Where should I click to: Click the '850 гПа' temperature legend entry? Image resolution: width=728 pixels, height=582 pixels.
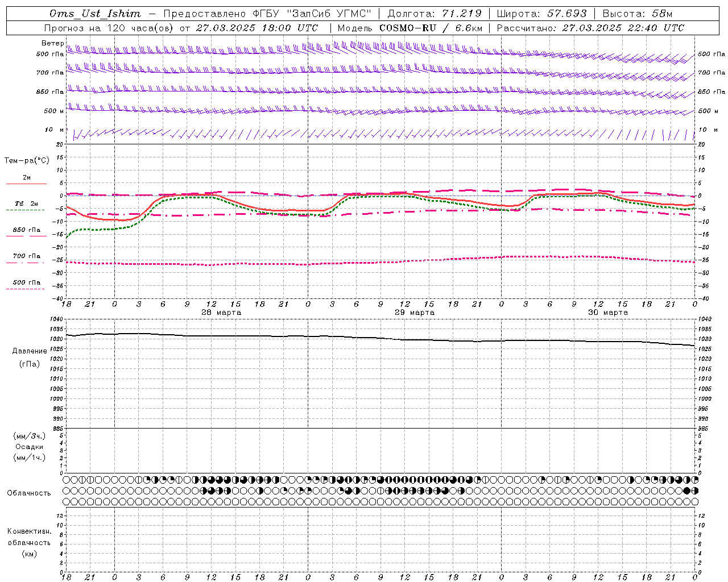point(27,230)
